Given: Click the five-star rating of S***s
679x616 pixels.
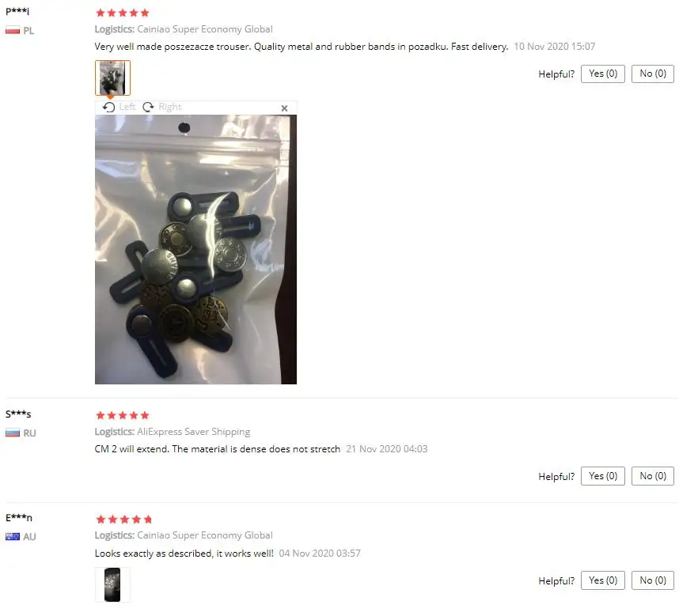Looking at the screenshot, I should pos(123,415).
